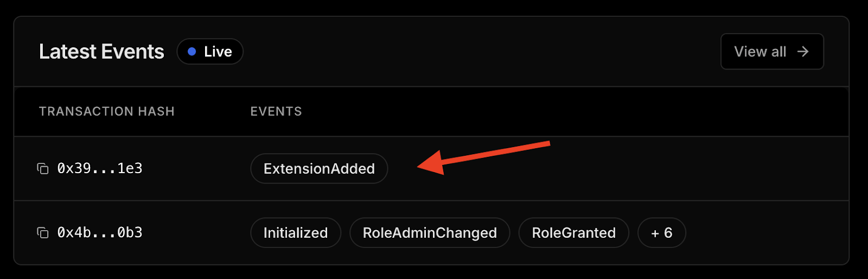Open the View all events button
The image size is (868, 279).
click(771, 52)
